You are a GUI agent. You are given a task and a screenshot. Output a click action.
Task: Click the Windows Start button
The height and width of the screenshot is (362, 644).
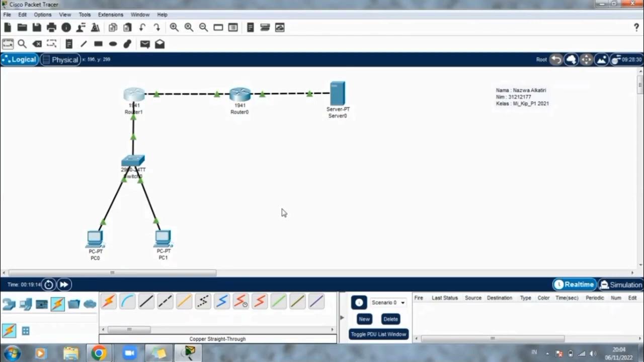click(12, 353)
